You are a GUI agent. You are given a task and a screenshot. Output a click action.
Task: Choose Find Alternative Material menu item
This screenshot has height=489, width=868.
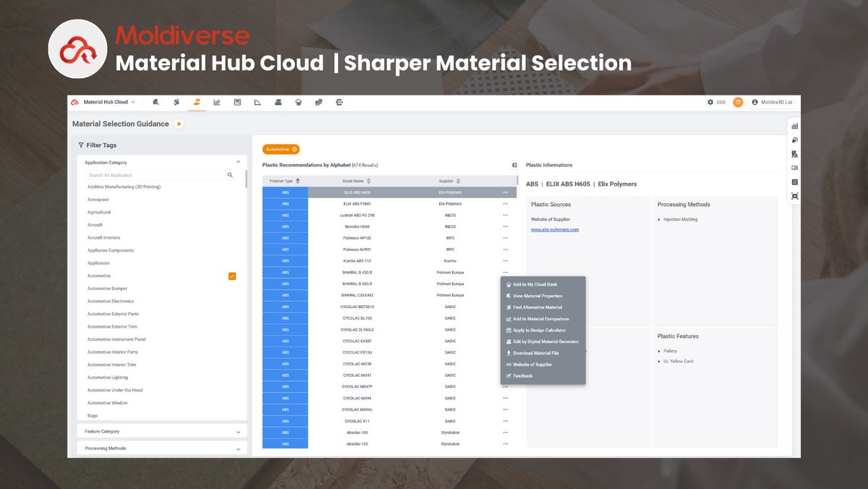[543, 307]
